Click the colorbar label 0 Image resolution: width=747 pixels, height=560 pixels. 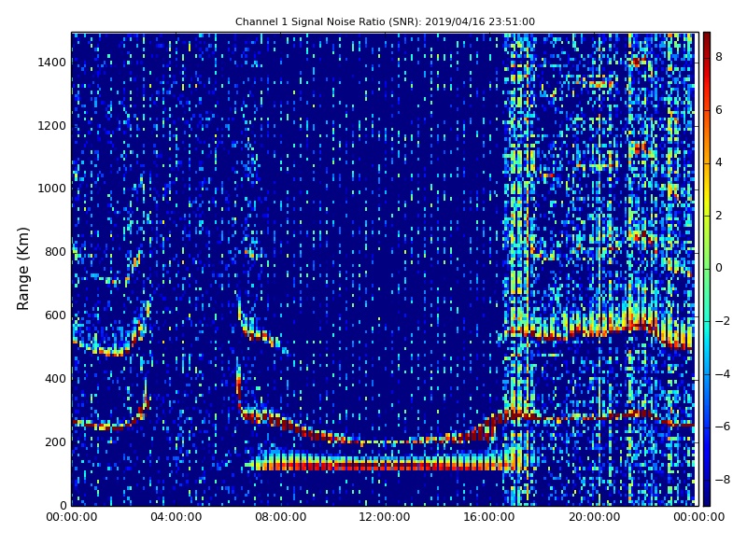719,268
